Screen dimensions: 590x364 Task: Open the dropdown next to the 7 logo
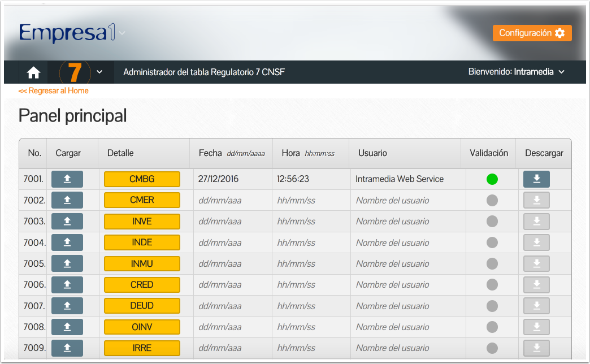(x=99, y=72)
